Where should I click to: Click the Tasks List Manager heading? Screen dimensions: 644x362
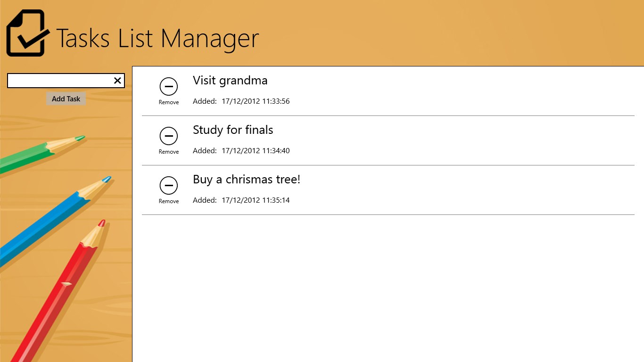157,39
